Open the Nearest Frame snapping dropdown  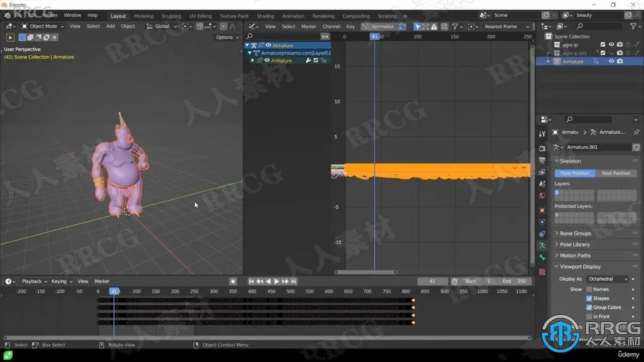pyautogui.click(x=507, y=27)
